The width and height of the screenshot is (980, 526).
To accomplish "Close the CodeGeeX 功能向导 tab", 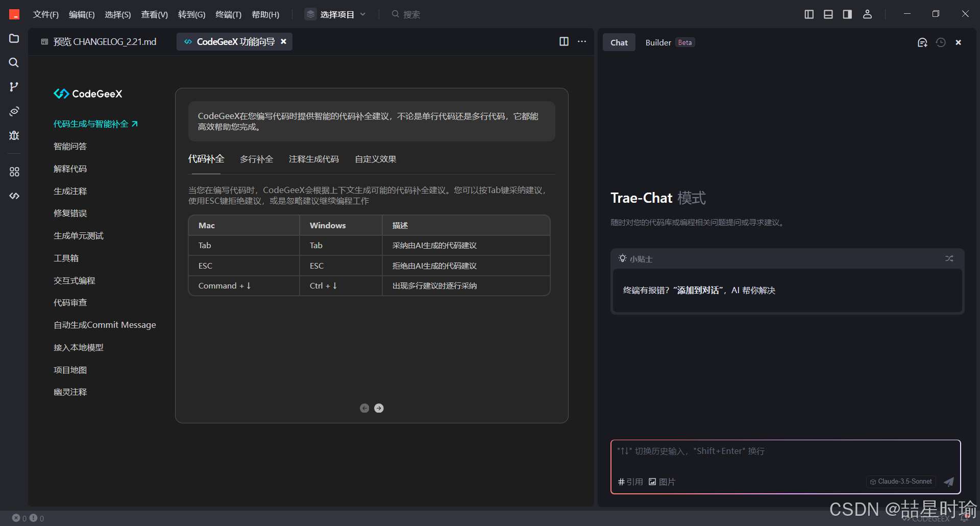I will coord(284,41).
